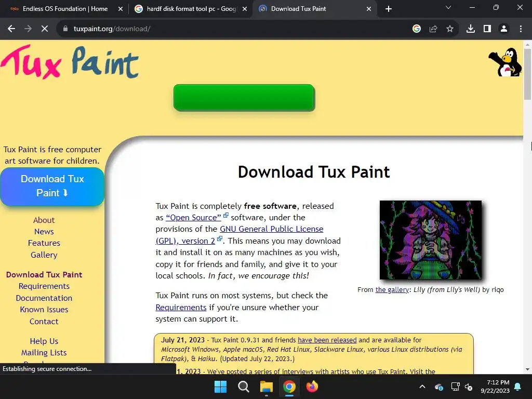Open the Chrome profile icon
The width and height of the screenshot is (532, 399).
point(504,29)
